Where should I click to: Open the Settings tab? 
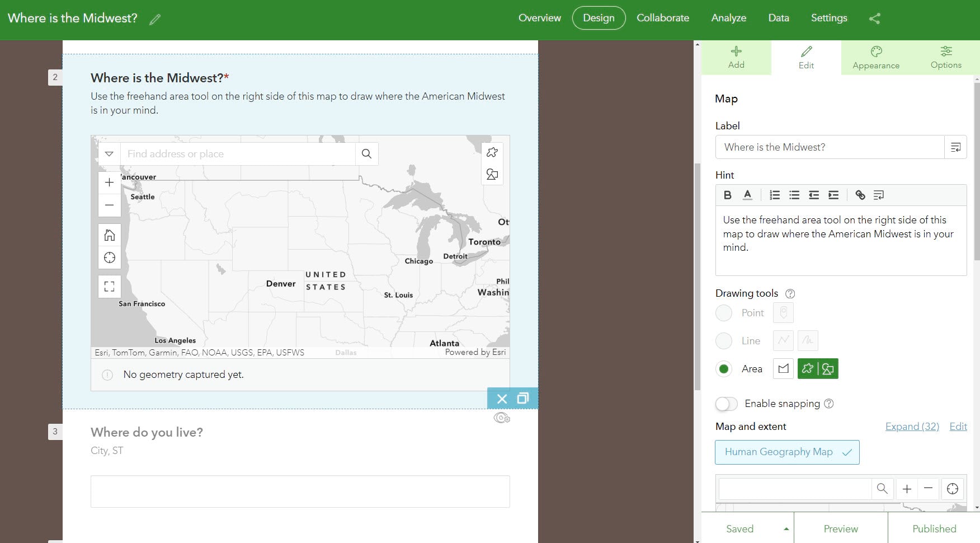pos(829,18)
